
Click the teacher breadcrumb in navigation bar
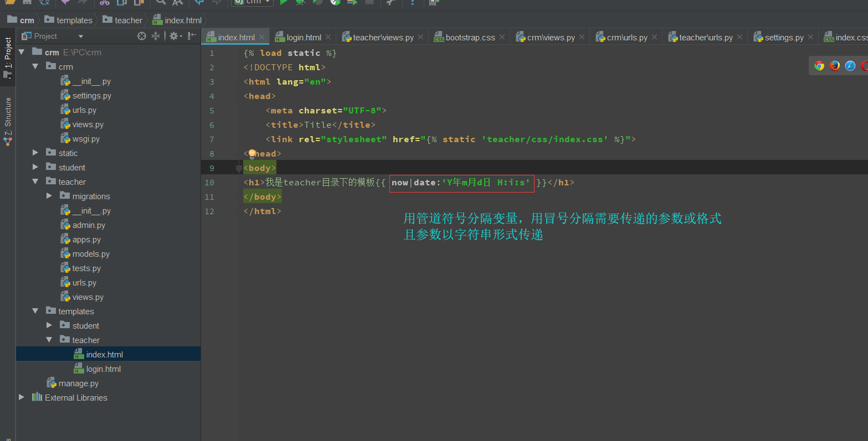click(122, 20)
